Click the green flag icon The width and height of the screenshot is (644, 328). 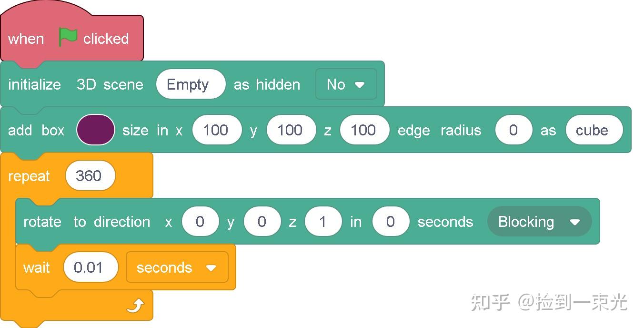pos(68,37)
